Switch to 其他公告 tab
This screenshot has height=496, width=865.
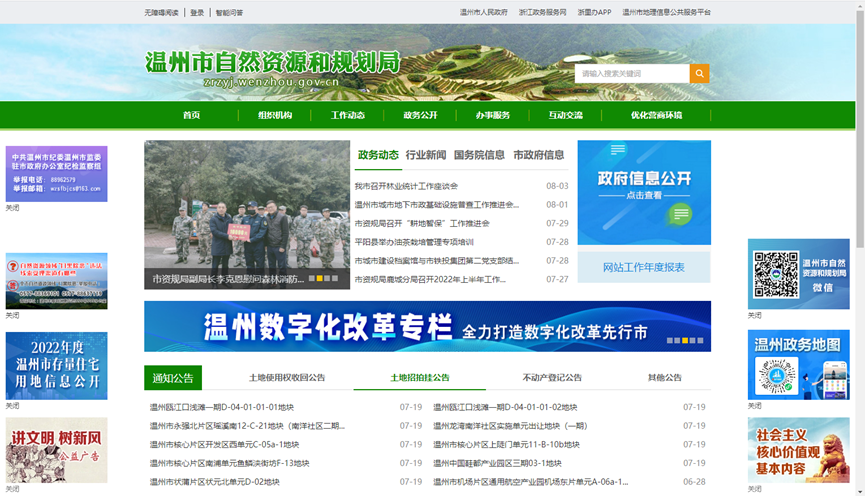click(x=664, y=378)
